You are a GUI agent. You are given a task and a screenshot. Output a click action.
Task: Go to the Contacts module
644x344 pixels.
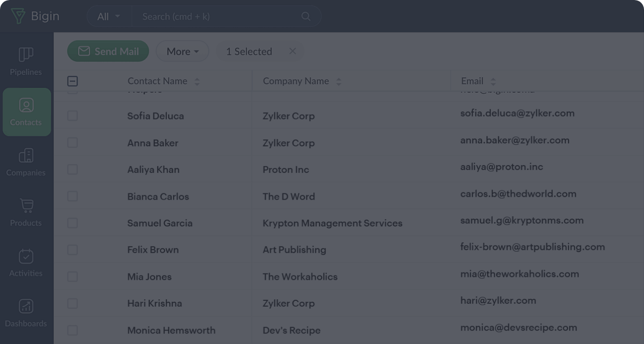(x=26, y=112)
